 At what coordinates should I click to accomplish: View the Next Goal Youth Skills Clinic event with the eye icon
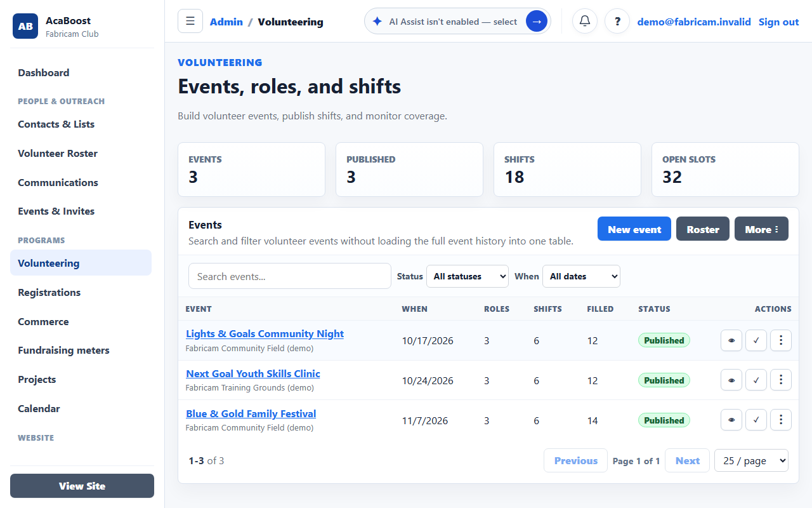pyautogui.click(x=731, y=380)
